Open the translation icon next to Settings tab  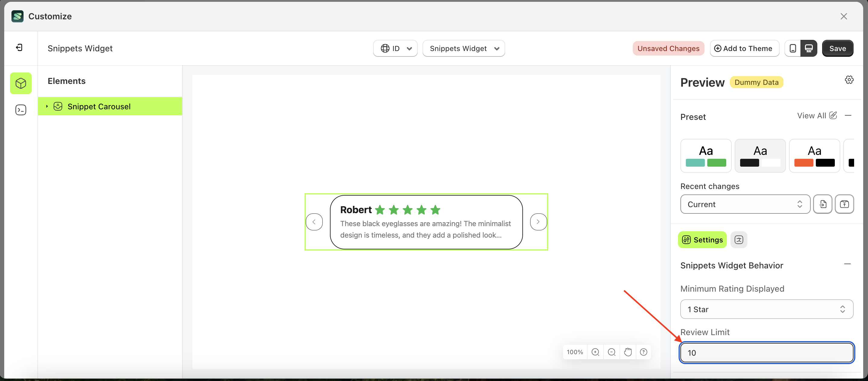coord(739,240)
